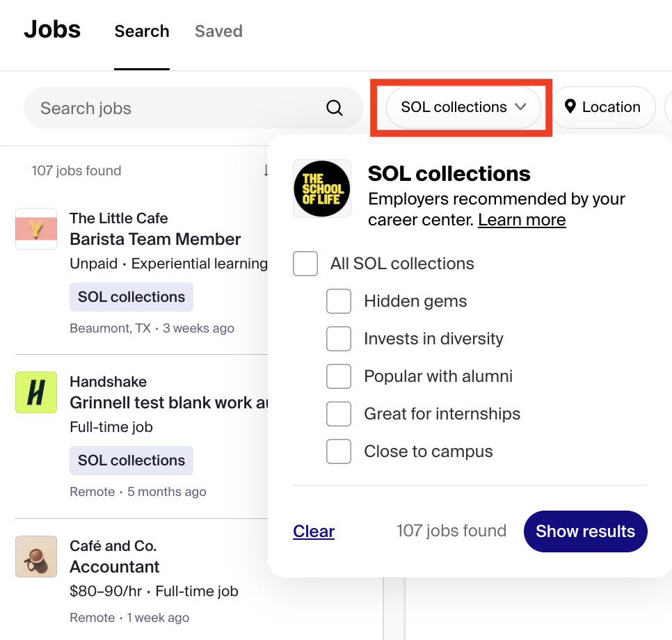The width and height of the screenshot is (672, 640).
Task: Click the Clear link
Action: (x=314, y=531)
